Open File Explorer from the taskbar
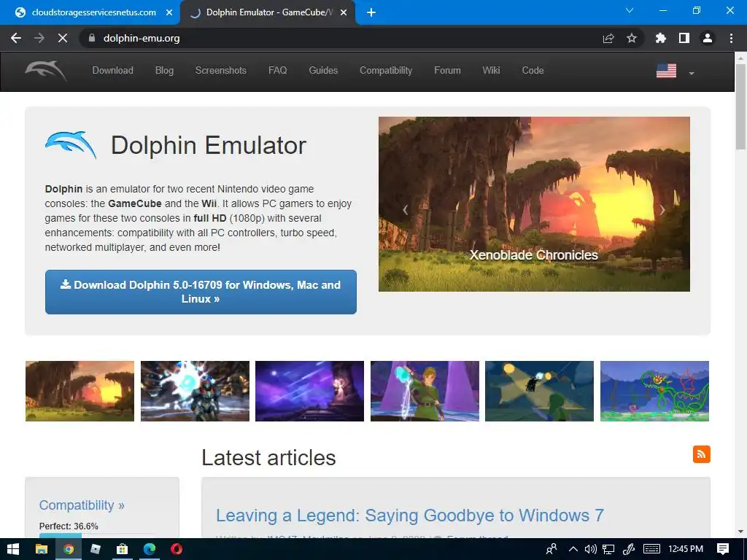The height and width of the screenshot is (560, 747). tap(42, 549)
